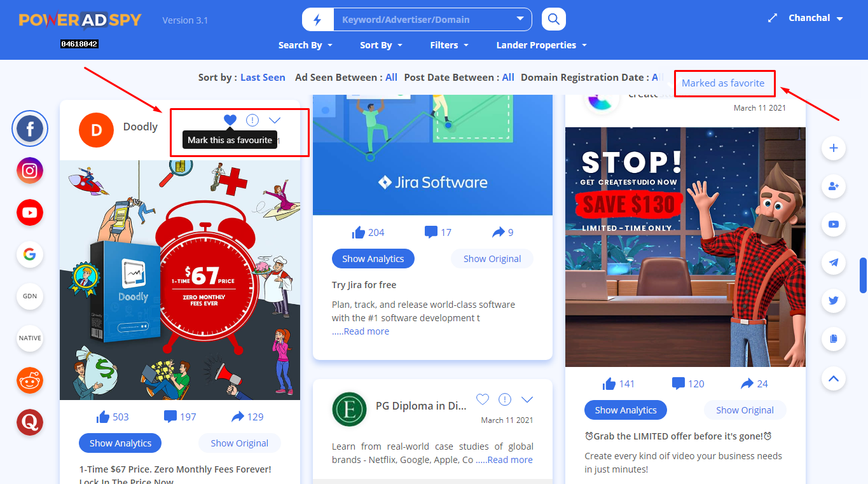Switch to the Instagram ads network icon
Viewport: 868px width, 484px height.
point(30,170)
